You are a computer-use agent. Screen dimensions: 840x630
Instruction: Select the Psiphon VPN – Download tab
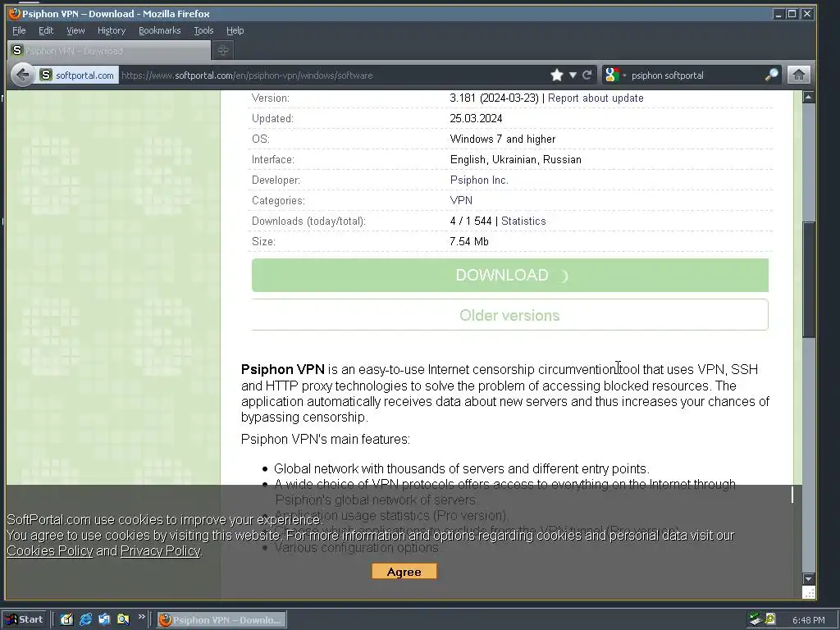click(x=109, y=50)
